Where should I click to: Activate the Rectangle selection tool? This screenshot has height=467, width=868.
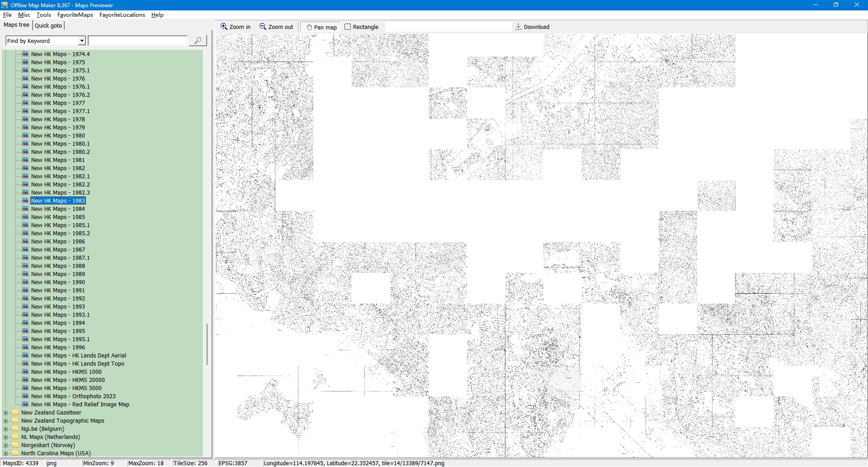(x=348, y=27)
